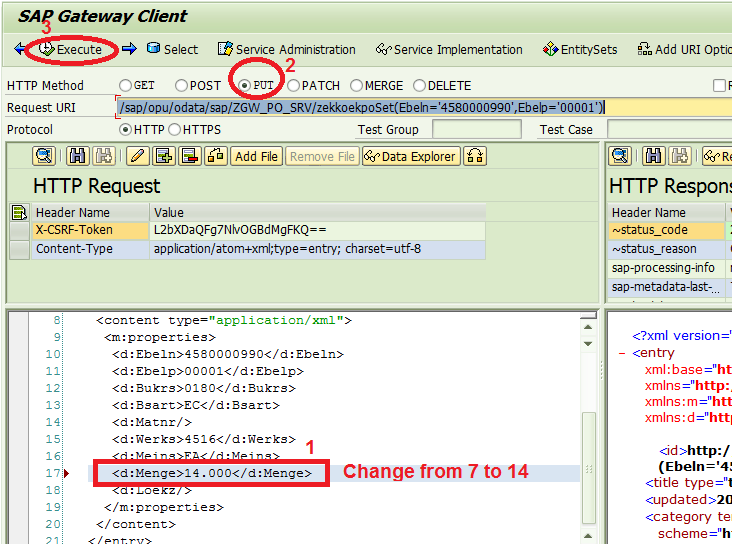Select the row selector of Content-Type row
The image size is (732, 545).
(19, 249)
